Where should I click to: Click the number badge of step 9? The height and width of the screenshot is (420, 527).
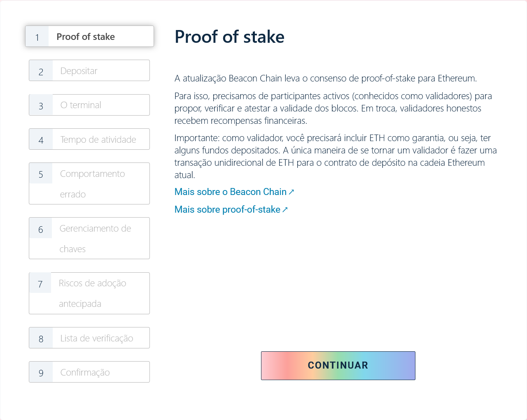coord(40,372)
